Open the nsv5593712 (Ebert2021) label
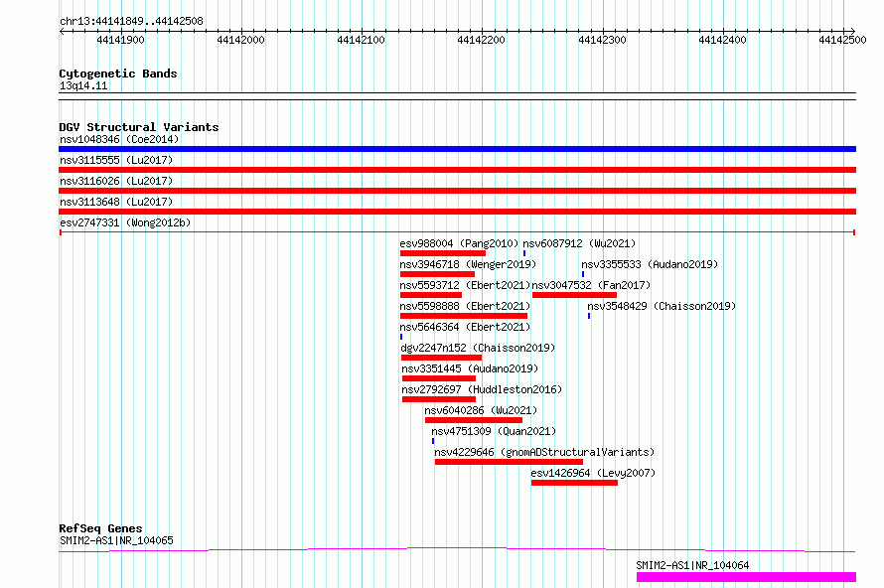The image size is (884, 588). [465, 285]
